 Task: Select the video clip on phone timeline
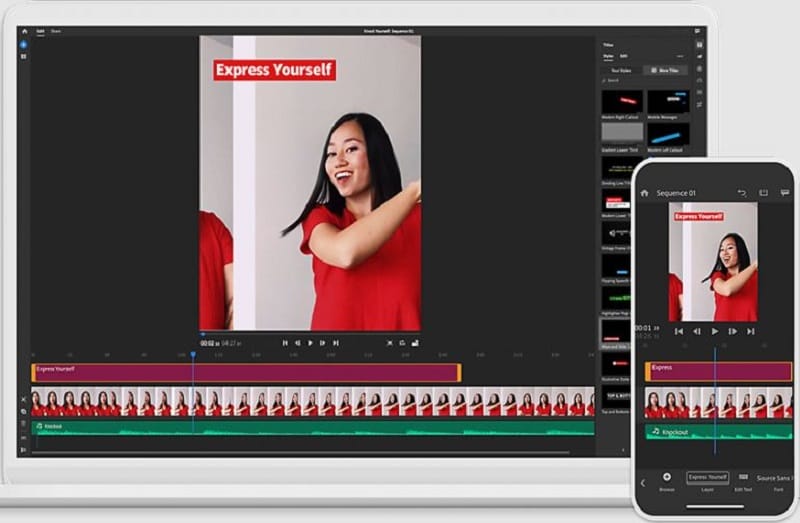pyautogui.click(x=718, y=403)
